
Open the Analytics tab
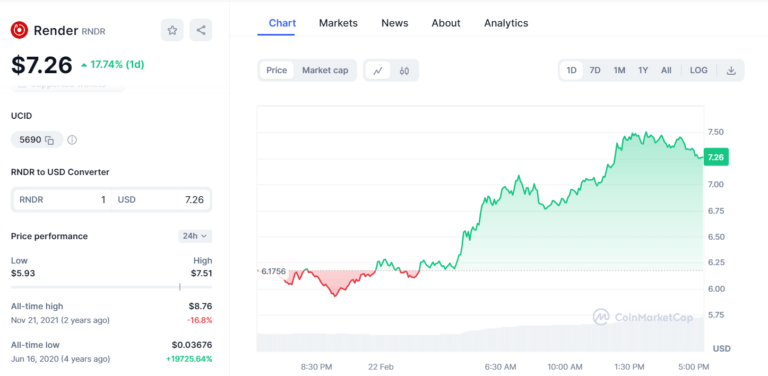[x=506, y=23]
